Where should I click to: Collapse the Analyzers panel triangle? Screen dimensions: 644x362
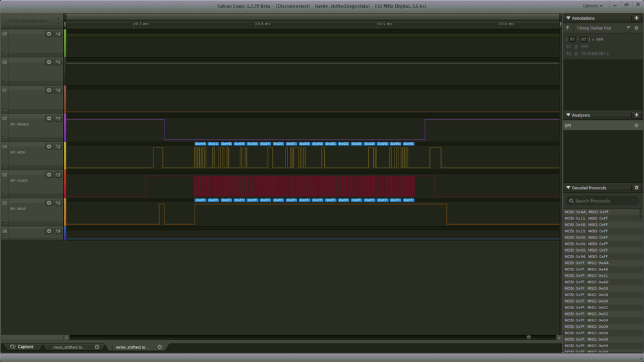(568, 115)
